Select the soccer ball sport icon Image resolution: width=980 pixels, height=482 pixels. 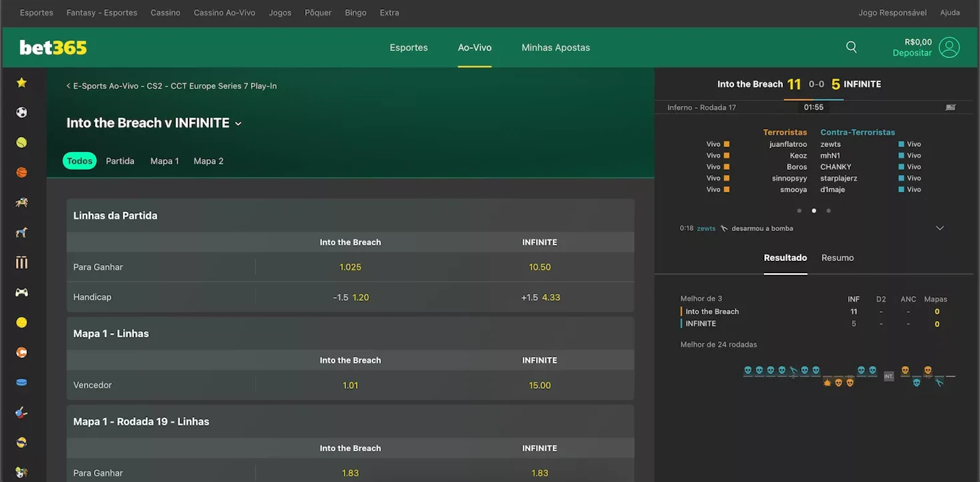21,113
